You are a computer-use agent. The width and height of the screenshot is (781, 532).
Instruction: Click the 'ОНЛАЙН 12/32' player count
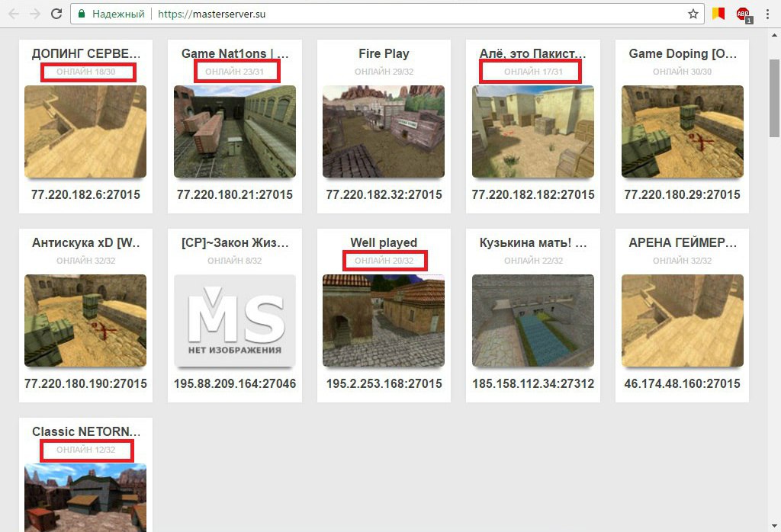coord(85,450)
